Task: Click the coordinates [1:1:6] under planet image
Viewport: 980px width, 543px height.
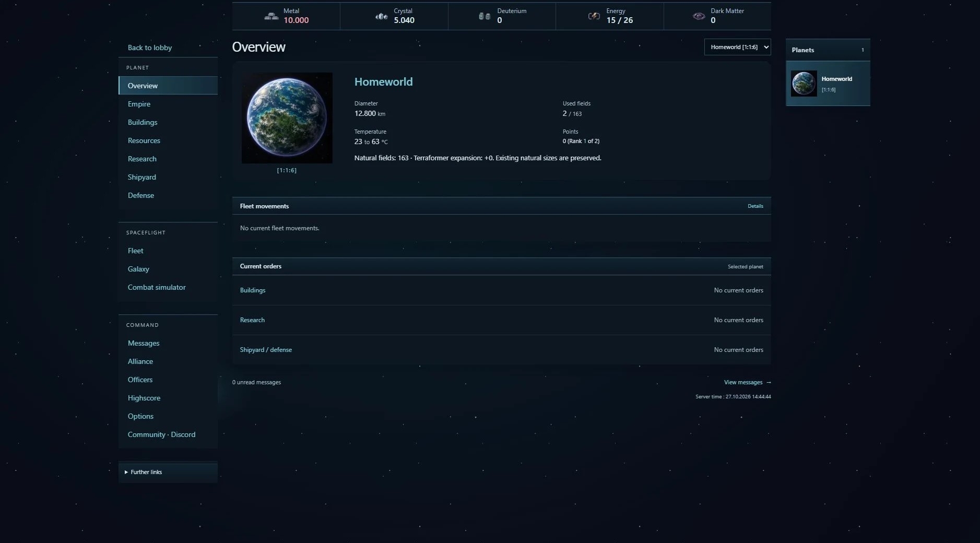Action: [x=287, y=170]
